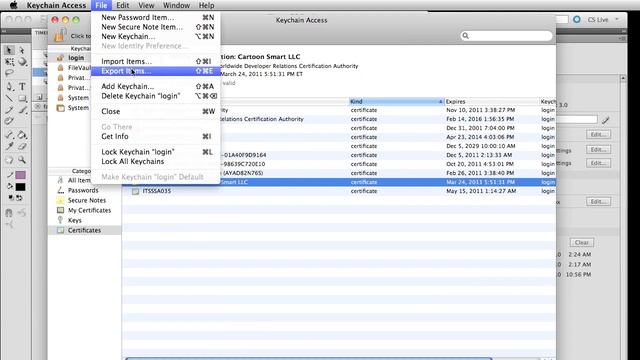This screenshot has width=640, height=360.
Task: Choose Close from the File menu
Action: click(x=156, y=111)
